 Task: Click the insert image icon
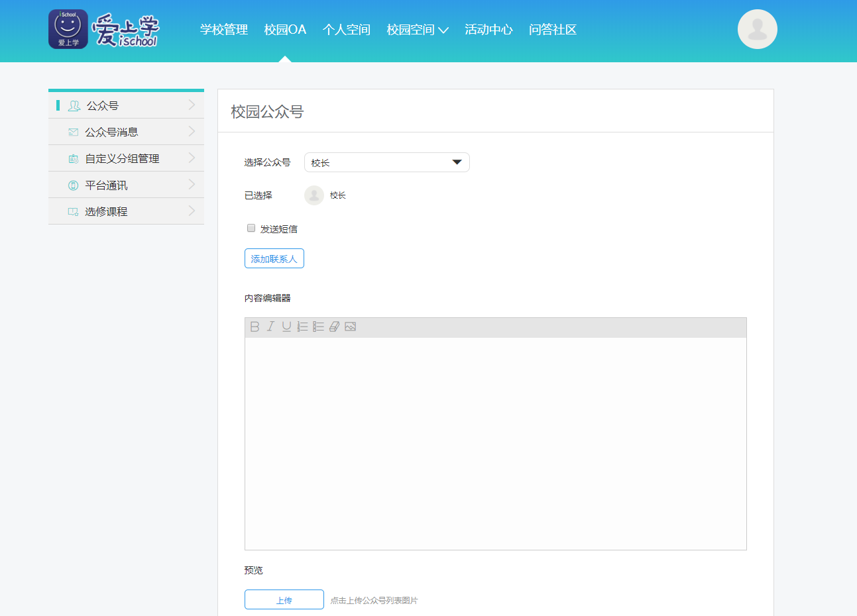(351, 327)
